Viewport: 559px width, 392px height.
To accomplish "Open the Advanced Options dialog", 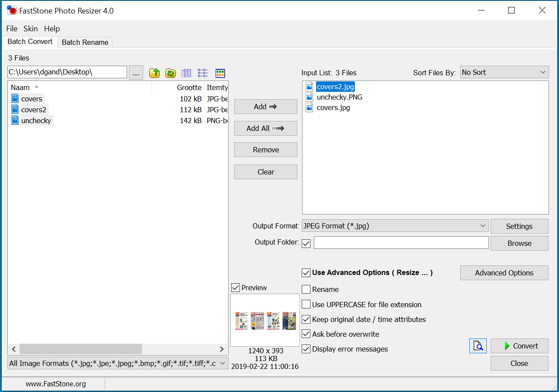I will [x=504, y=273].
